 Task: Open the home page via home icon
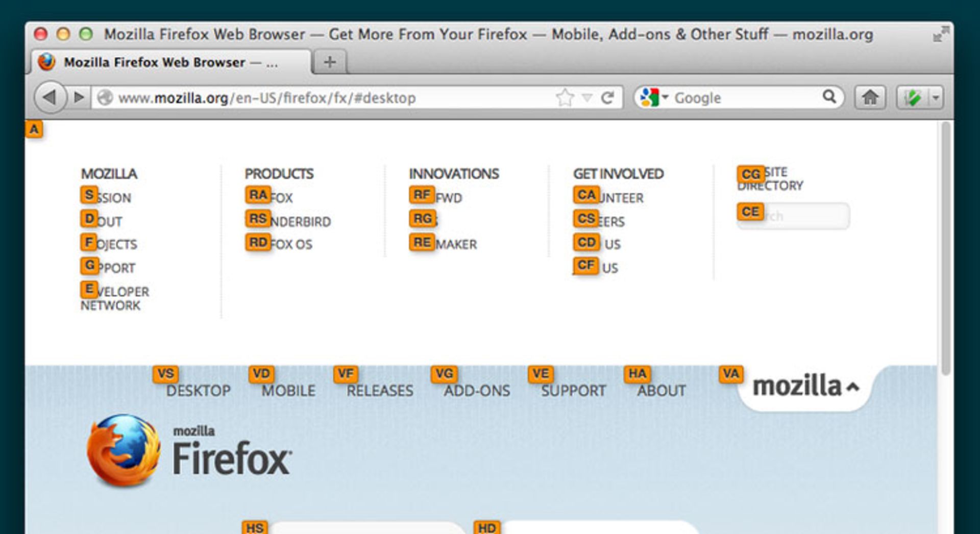pos(871,97)
